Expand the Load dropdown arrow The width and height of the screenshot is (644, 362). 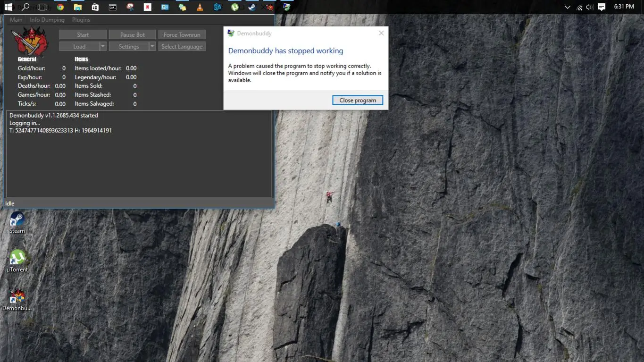pos(103,47)
